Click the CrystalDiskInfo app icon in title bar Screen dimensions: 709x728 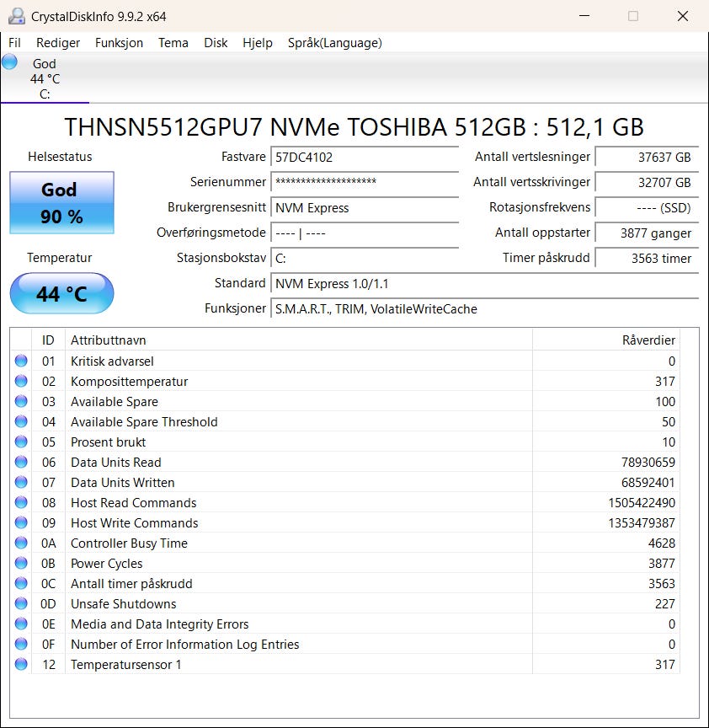point(16,16)
